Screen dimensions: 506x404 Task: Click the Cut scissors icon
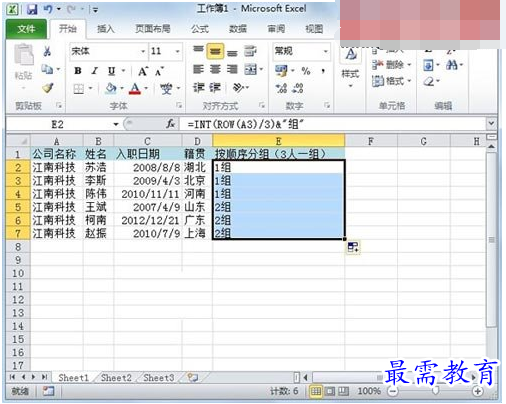pos(47,51)
